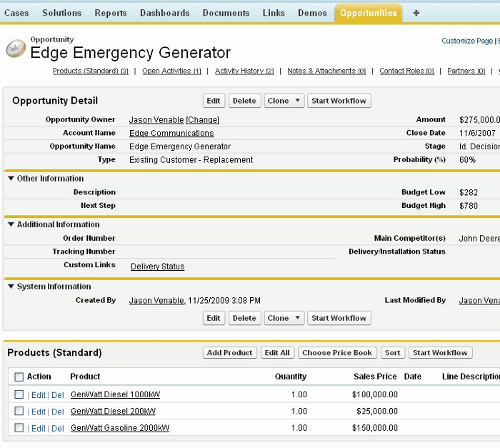Click the $25,000.00 sales price cell
Image resolution: width=500 pixels, height=448 pixels.
pos(377,411)
